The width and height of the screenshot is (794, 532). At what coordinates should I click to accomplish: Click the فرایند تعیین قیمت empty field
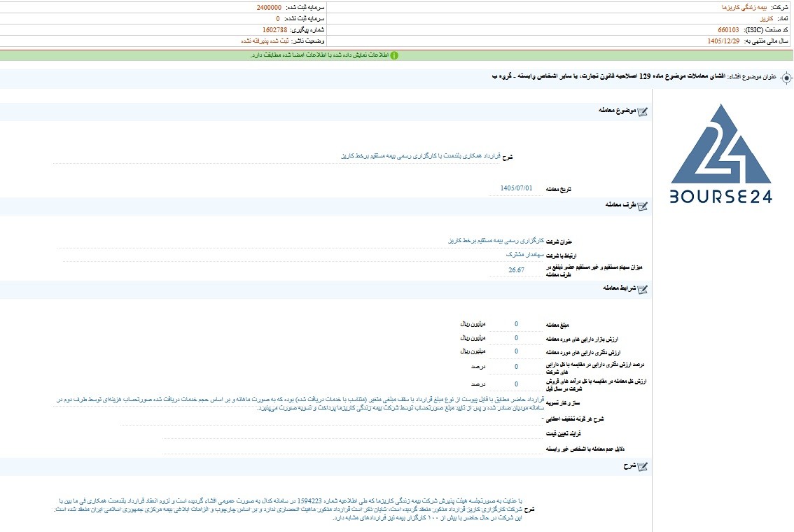[352, 434]
